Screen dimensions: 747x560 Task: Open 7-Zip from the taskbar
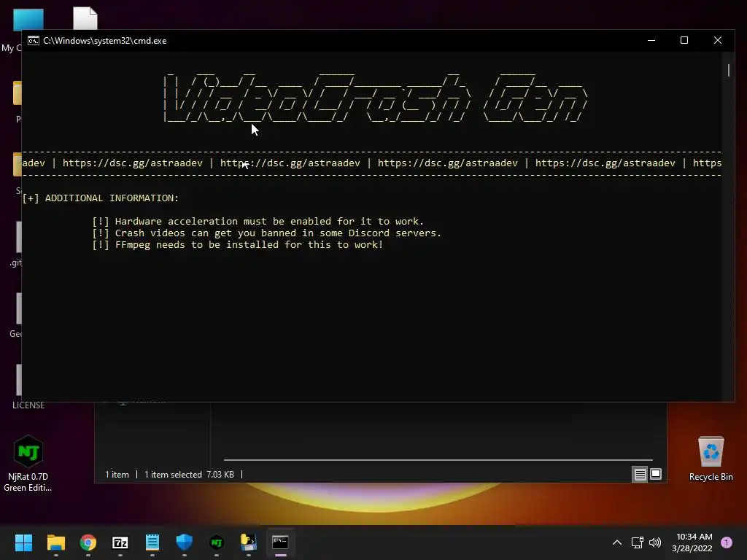120,542
